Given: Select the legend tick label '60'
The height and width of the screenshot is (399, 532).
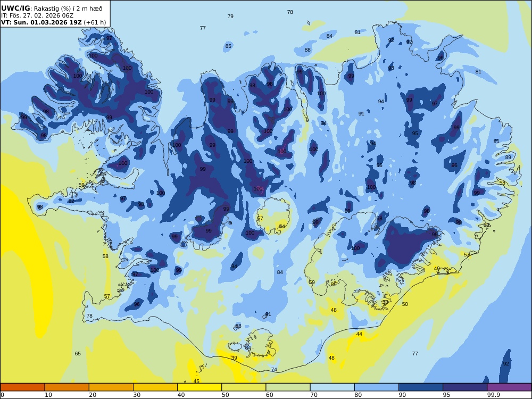Looking at the screenshot, I should [x=269, y=395].
